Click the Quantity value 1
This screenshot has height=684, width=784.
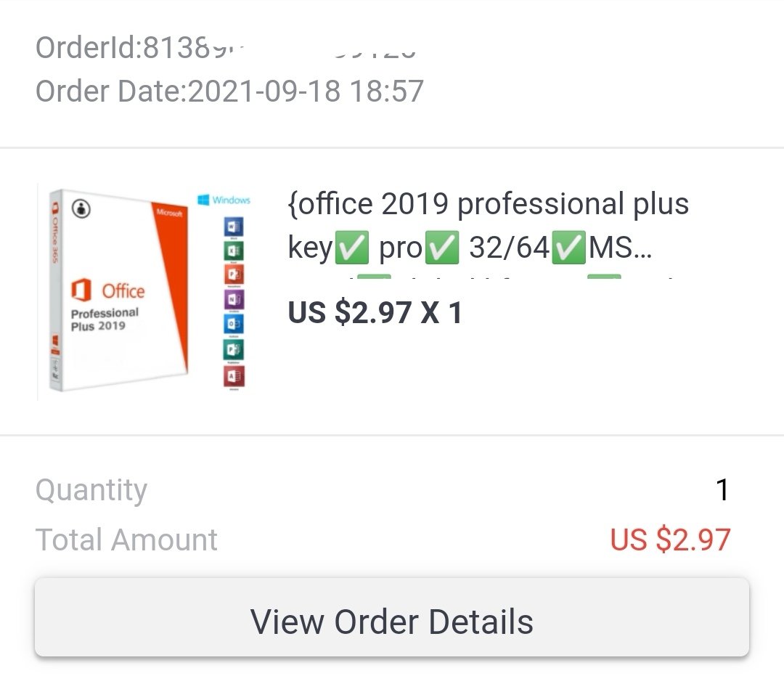tap(722, 489)
